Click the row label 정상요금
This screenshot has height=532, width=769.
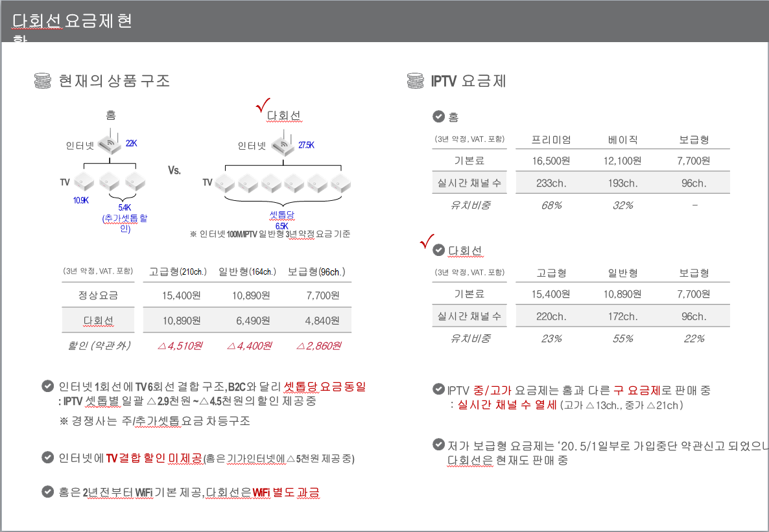(98, 295)
